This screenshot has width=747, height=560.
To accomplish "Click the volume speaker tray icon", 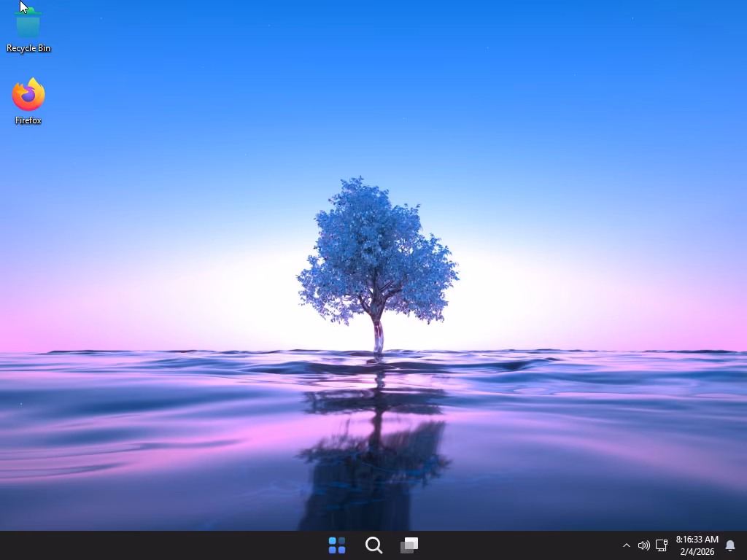I will pos(643,545).
